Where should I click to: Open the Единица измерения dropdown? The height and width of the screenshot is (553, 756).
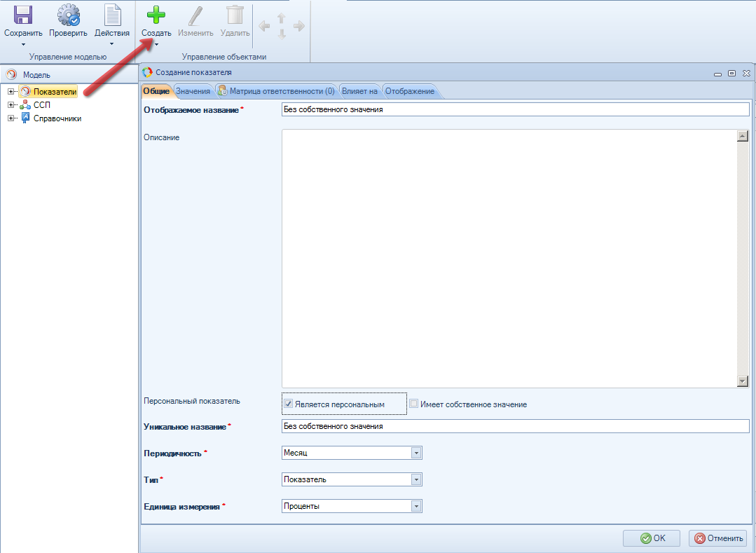[416, 506]
